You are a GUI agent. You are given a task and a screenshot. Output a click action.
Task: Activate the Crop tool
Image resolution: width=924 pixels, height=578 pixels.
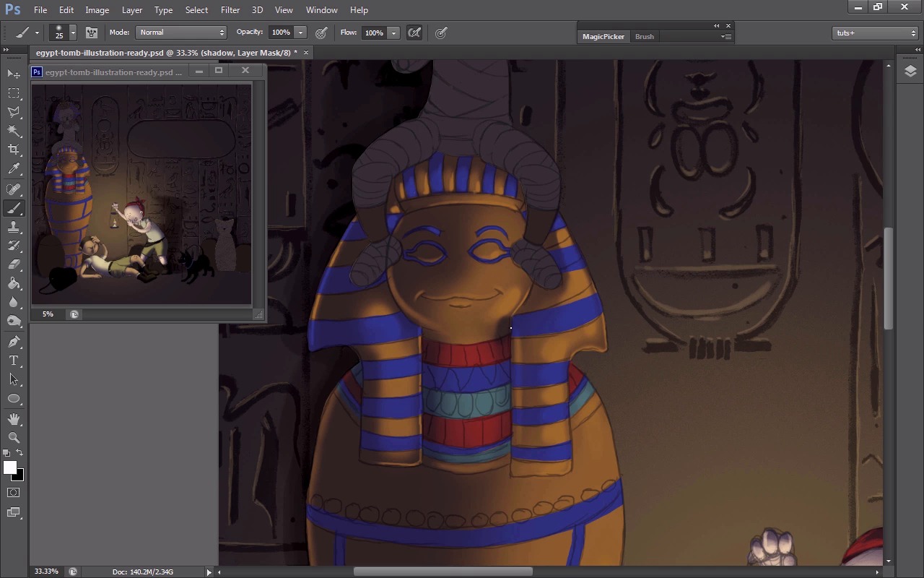14,150
